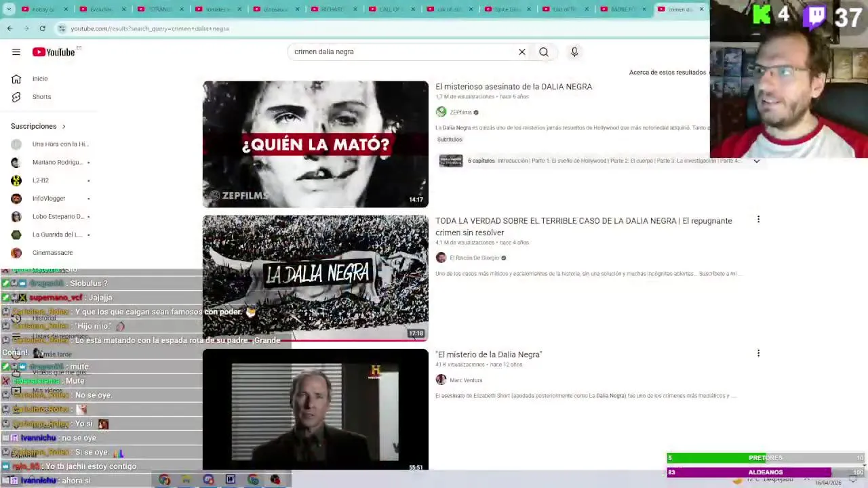Open Una Hora con la Hi... subscription

tap(60, 144)
